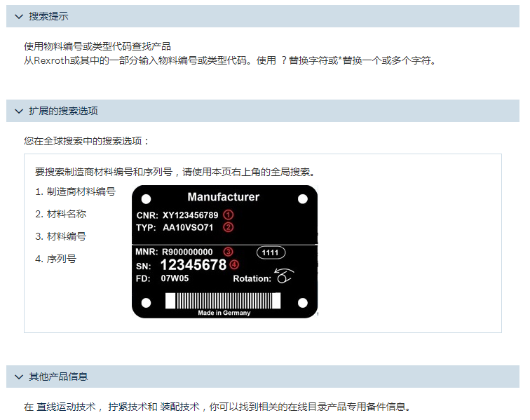Viewport: 530px width, 420px height.
Task: Click red circled number 3 beside MNR
Action: click(x=228, y=251)
